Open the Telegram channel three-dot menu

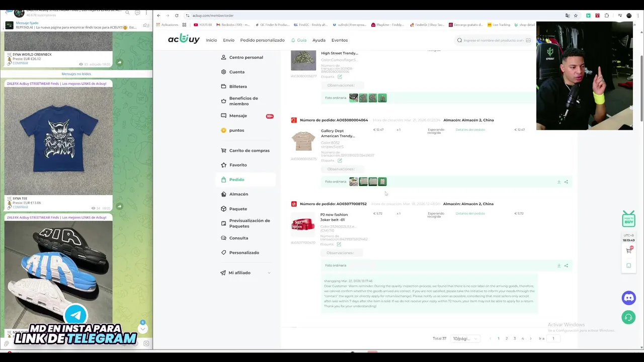tap(146, 13)
